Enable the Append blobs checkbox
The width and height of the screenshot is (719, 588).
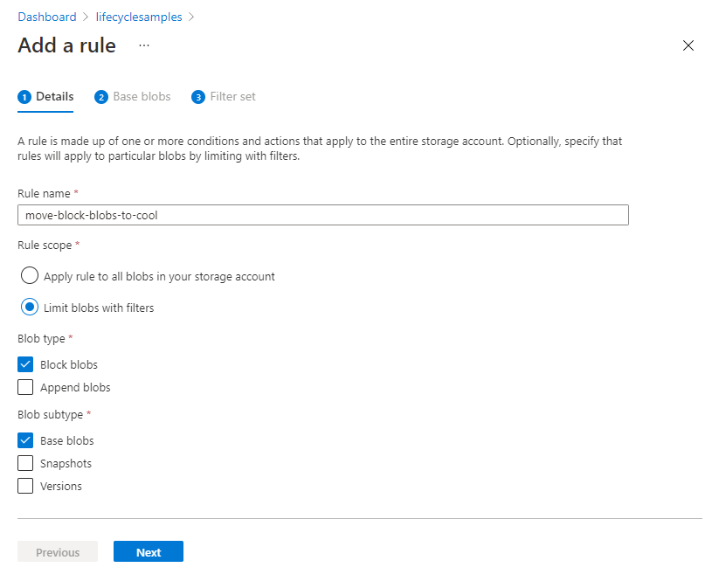click(x=25, y=387)
